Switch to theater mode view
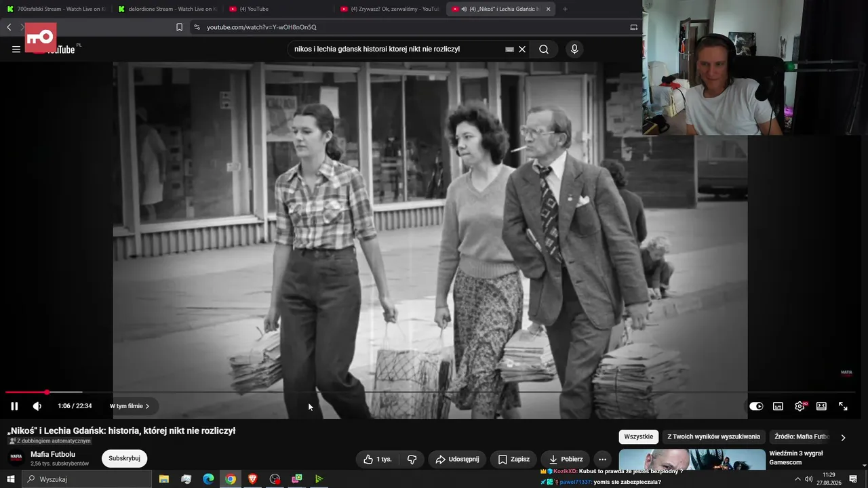 (821, 406)
